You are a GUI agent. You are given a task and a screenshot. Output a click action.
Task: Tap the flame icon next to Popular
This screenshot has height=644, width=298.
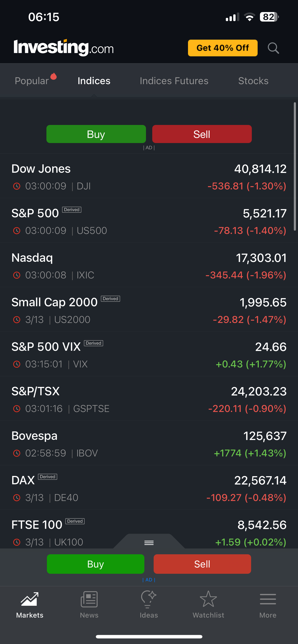pyautogui.click(x=54, y=76)
